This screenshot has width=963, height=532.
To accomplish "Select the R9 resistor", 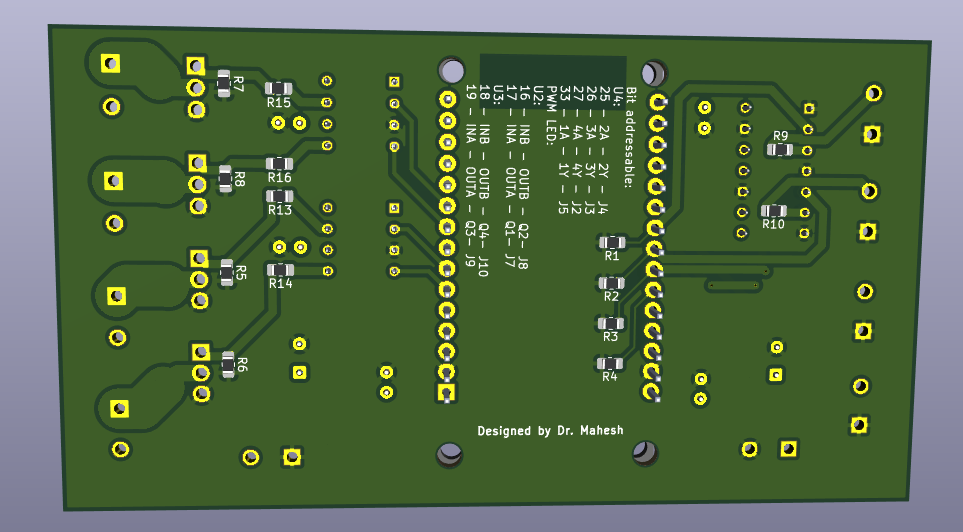I will [779, 149].
